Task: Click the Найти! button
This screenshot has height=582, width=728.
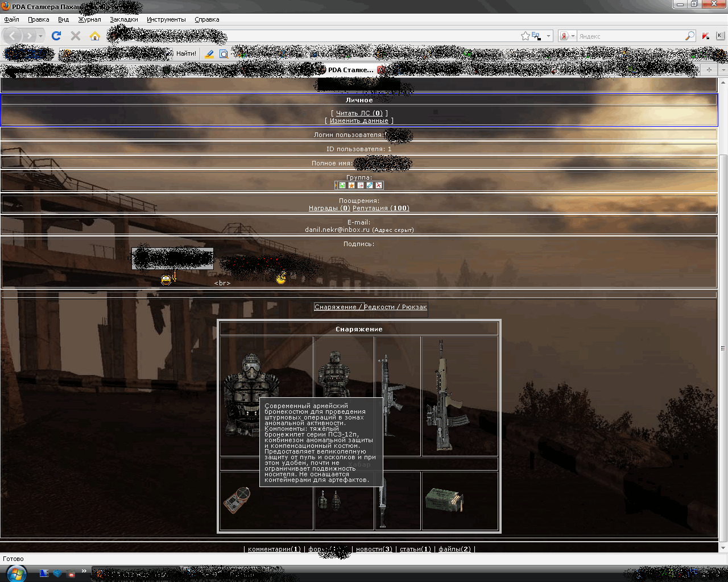Action: coord(186,54)
